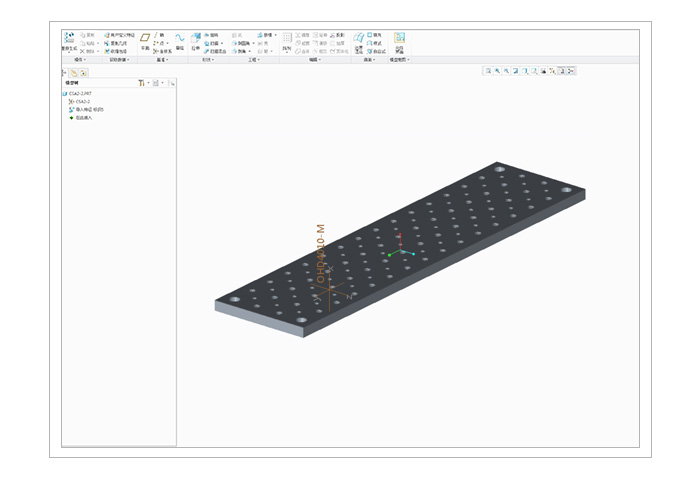The width and height of the screenshot is (700, 478).
Task: Click the Regenerate icon in the ribbon
Action: (x=70, y=39)
